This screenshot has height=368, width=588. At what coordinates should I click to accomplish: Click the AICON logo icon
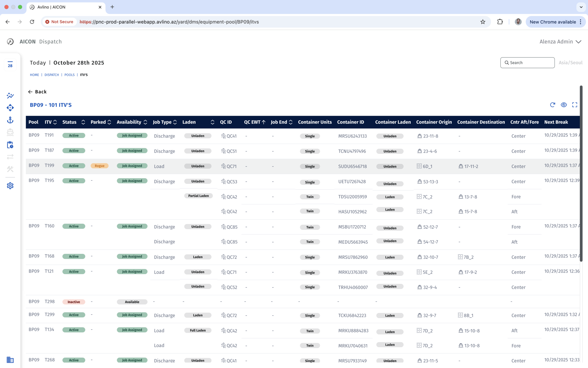pyautogui.click(x=10, y=42)
